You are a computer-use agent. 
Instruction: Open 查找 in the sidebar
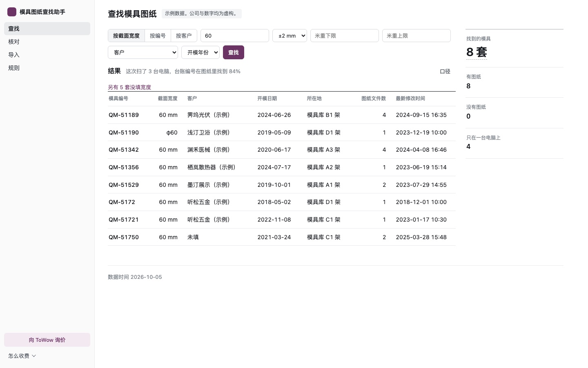(47, 29)
